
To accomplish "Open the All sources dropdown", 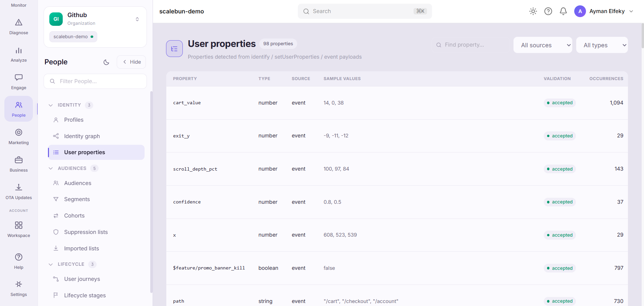I will (x=543, y=45).
